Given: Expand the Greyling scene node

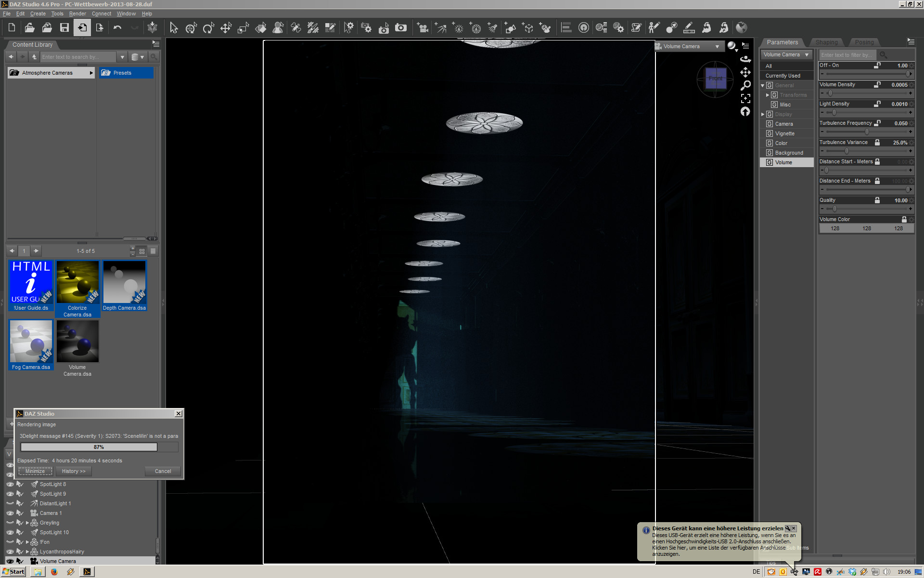Looking at the screenshot, I should point(27,523).
